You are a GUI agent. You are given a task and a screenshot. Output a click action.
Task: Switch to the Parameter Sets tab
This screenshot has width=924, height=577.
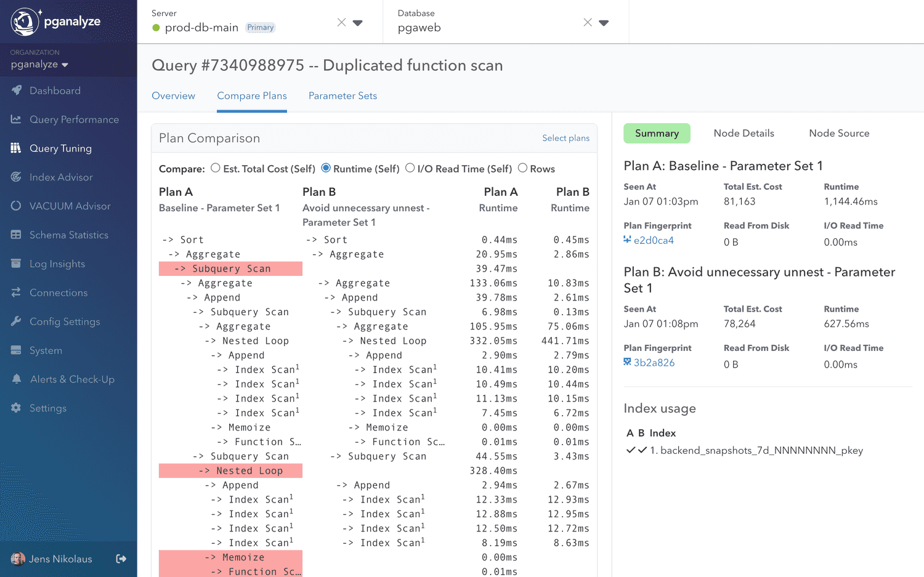click(x=342, y=96)
